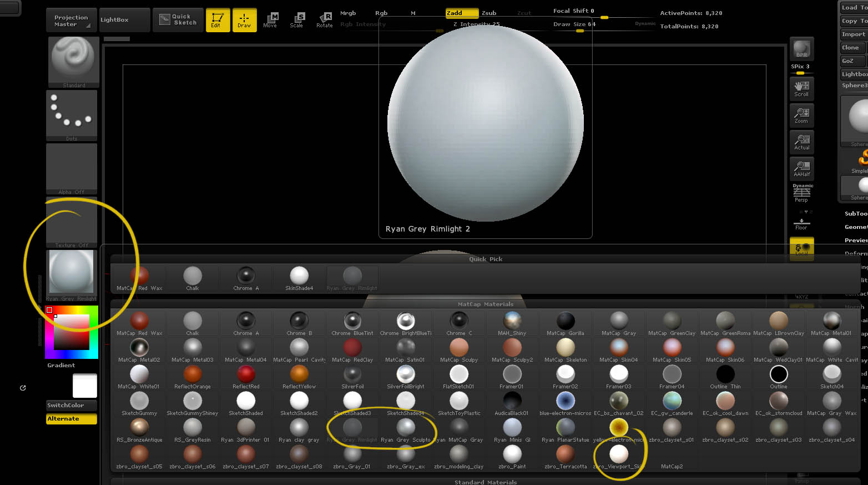Select SketchToyPlastic material
This screenshot has height=485, width=868.
point(459,403)
